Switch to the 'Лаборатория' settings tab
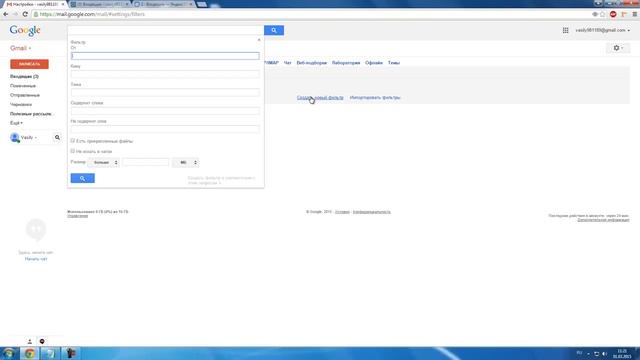640x360 pixels. (346, 63)
